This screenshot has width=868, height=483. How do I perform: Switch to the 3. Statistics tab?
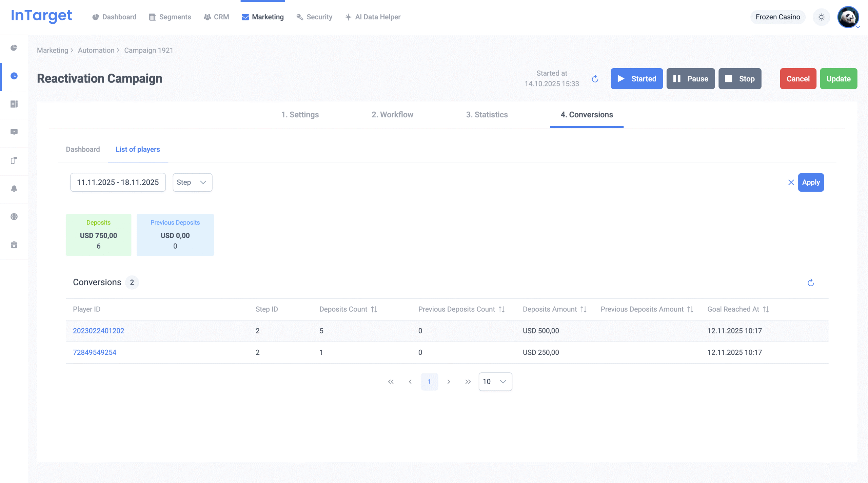click(x=487, y=115)
